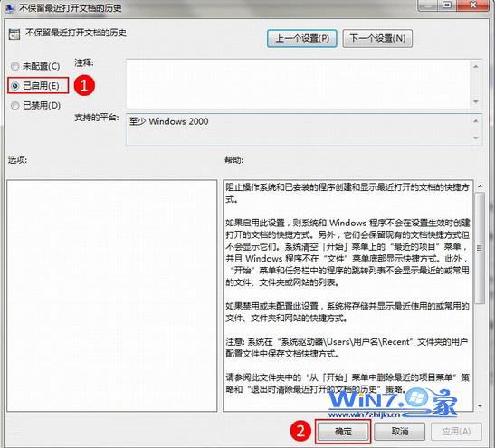The width and height of the screenshot is (495, 448).
Task: Click help note starting 注意: 系统在
Action: pyautogui.click(x=347, y=348)
